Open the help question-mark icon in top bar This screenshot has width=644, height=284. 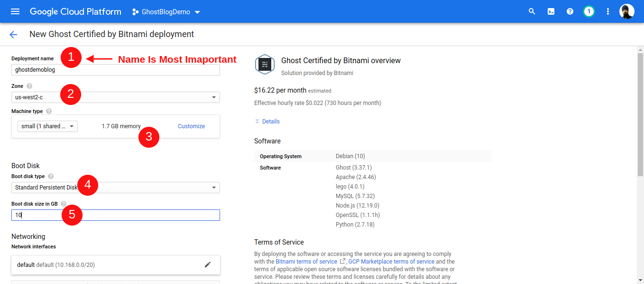pyautogui.click(x=570, y=11)
